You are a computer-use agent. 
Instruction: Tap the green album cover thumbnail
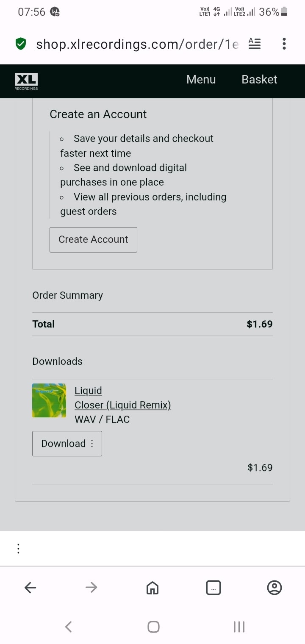(49, 400)
